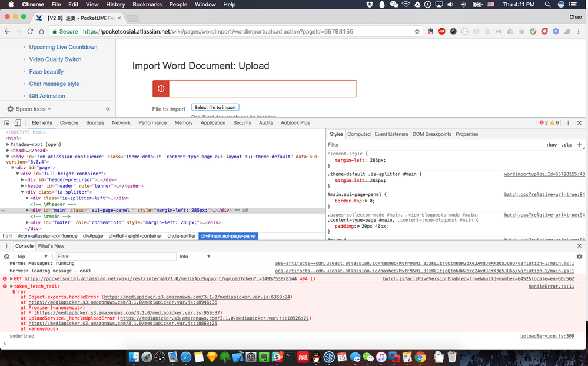Open WeChat from the dock
The image size is (588, 366).
point(368,357)
